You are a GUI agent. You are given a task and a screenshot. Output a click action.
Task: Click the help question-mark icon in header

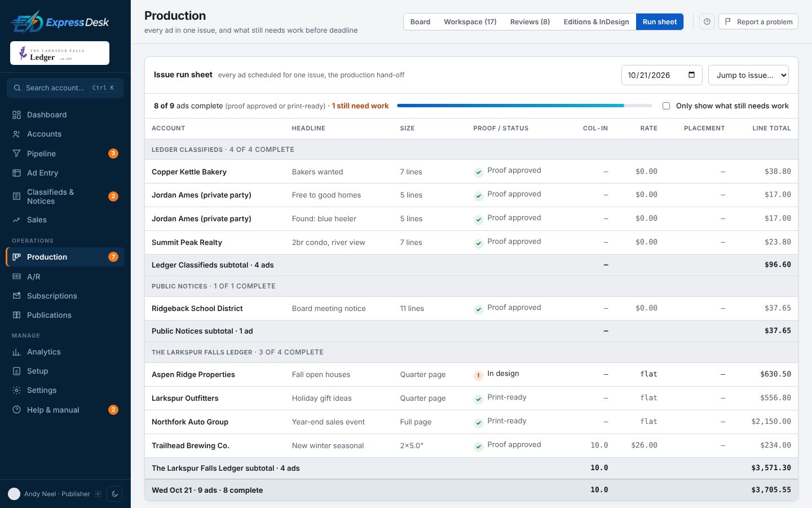(707, 21)
